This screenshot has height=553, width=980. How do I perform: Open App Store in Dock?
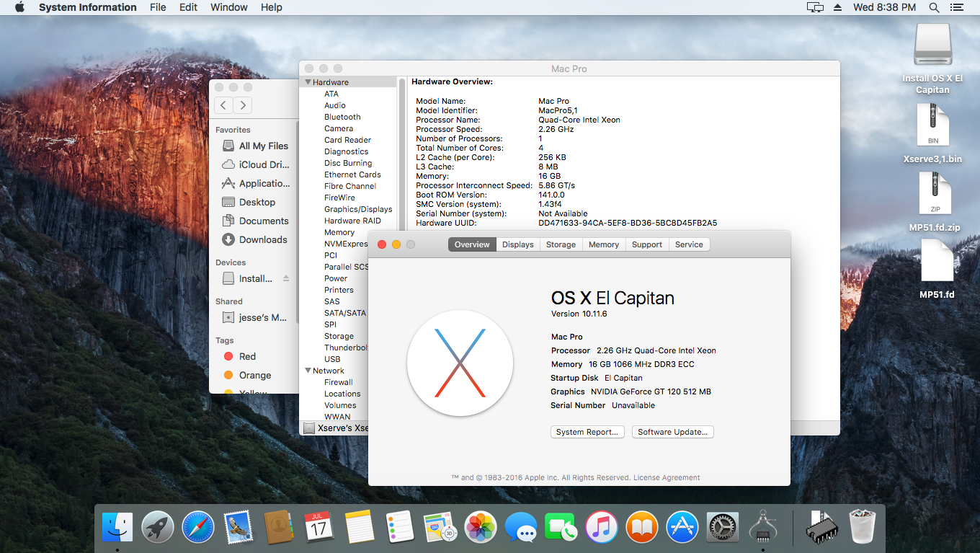point(682,527)
